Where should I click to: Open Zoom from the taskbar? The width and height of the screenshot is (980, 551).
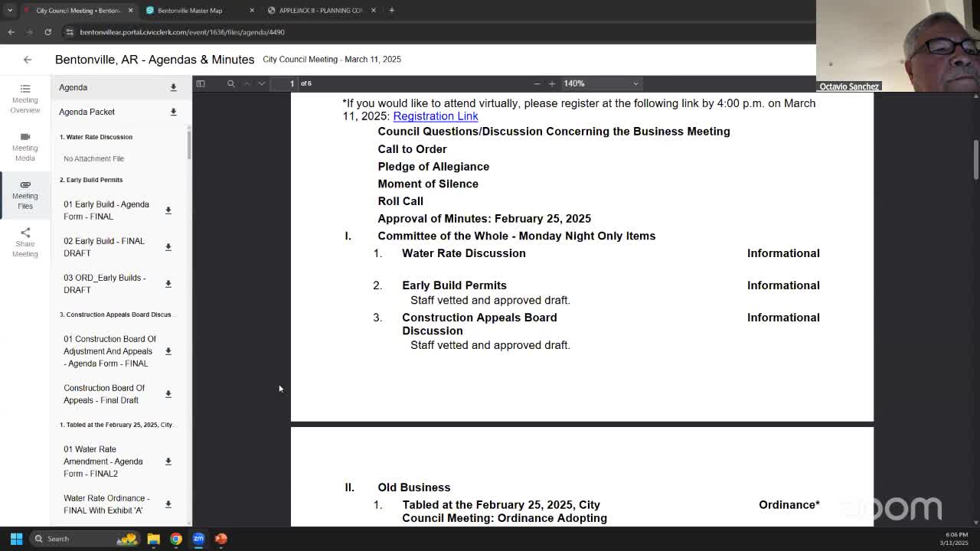tap(198, 539)
